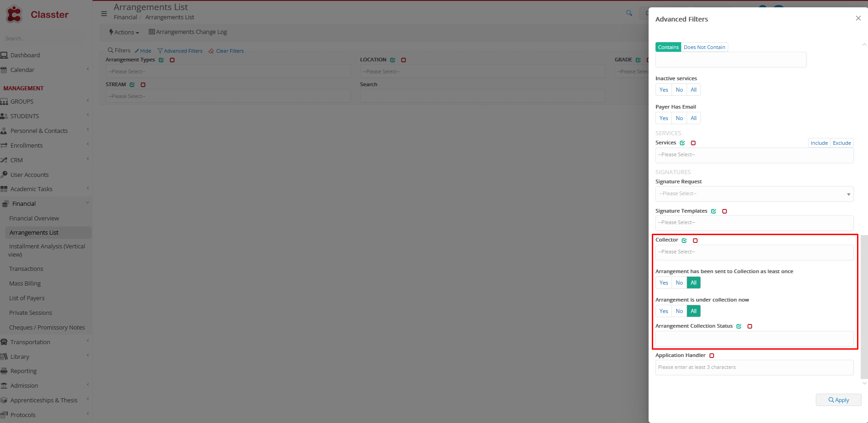Click clear-all icon next to Collector
This screenshot has height=423, width=868.
pos(695,241)
